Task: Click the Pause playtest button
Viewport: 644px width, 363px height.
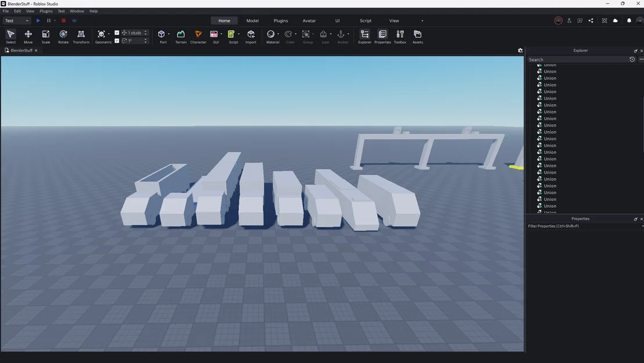Action: coord(48,20)
